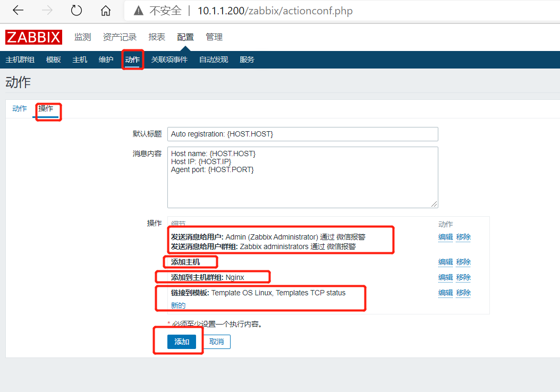
Task: Click the 默认标题 input field
Action: (x=302, y=134)
